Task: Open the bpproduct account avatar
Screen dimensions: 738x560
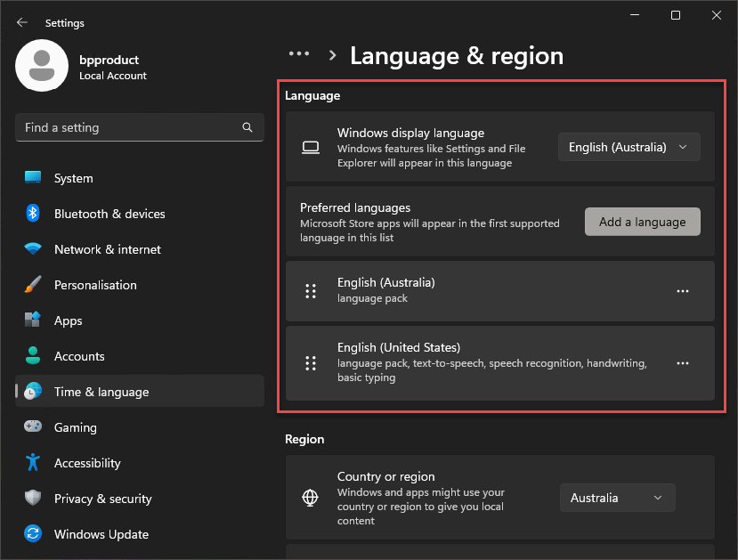Action: pyautogui.click(x=42, y=65)
